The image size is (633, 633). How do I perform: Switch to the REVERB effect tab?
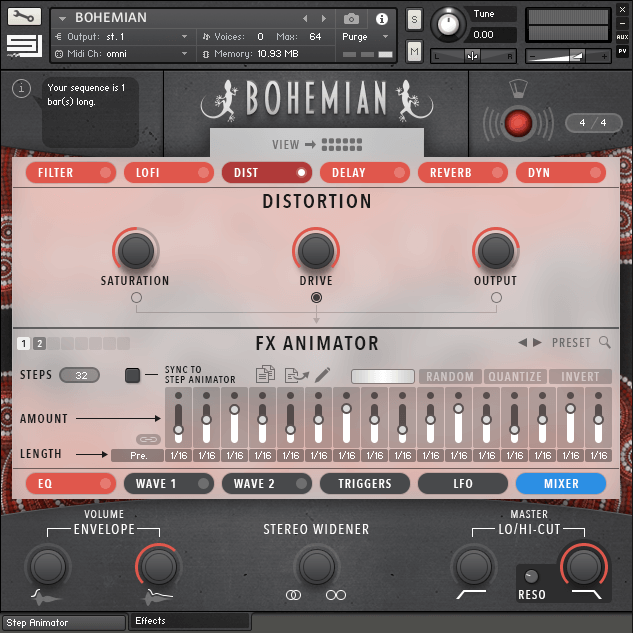462,173
